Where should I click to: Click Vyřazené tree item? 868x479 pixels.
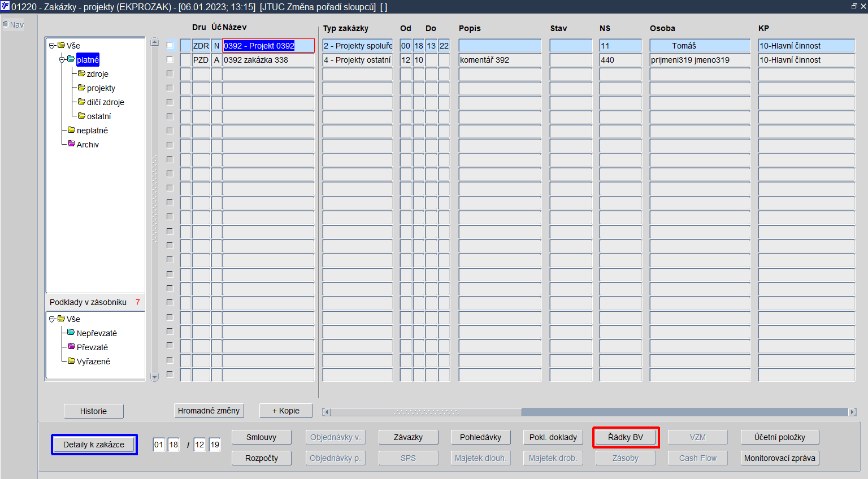coord(93,362)
